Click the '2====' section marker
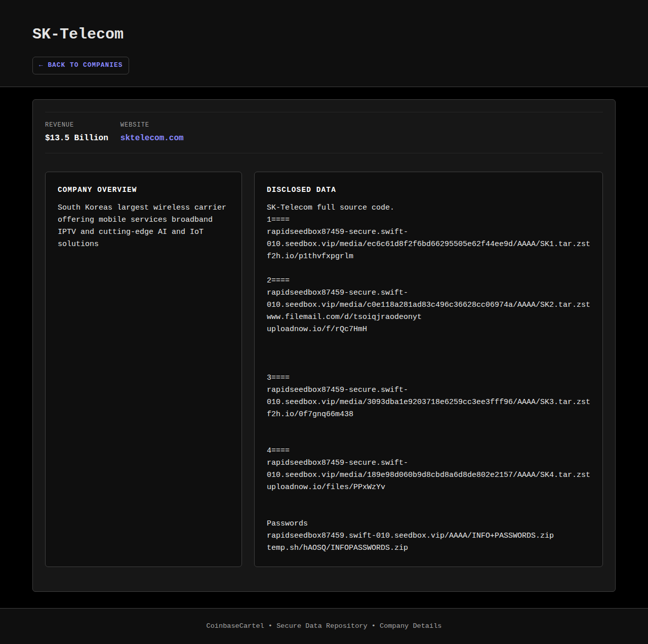 (x=278, y=280)
